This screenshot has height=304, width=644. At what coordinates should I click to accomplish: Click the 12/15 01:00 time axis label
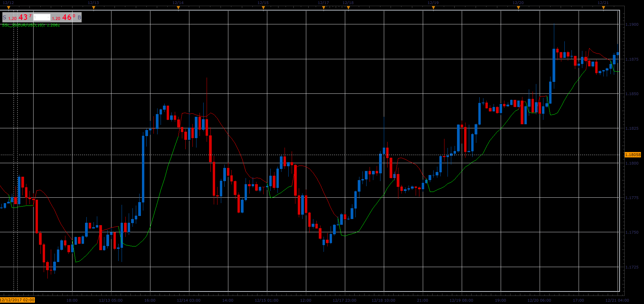click(267, 300)
